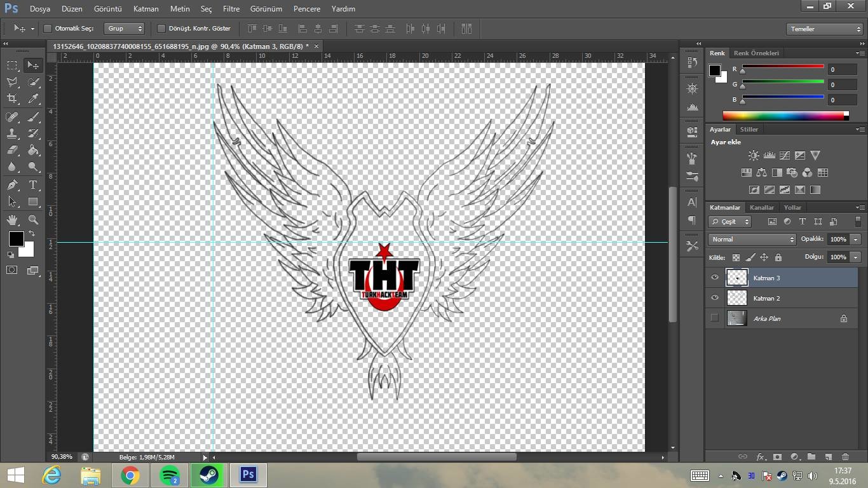Screen dimensions: 868x488
Task: Open the Grup auto-select dropdown
Action: [x=125, y=29]
